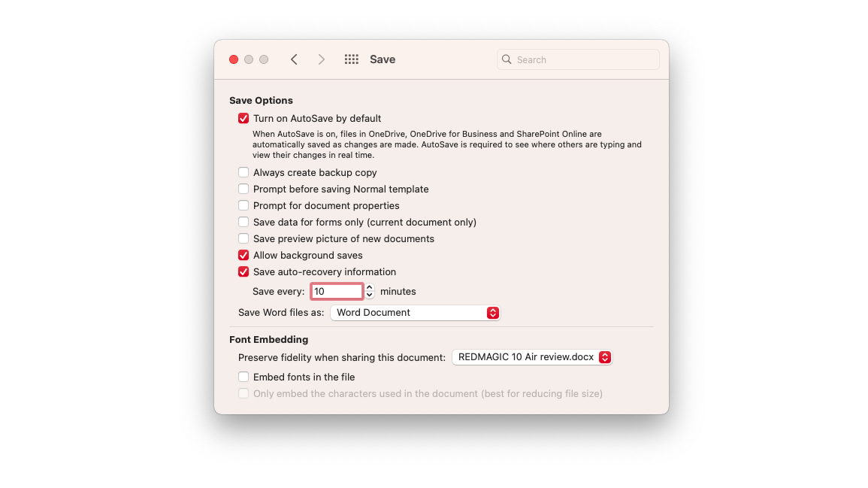This screenshot has width=868, height=488.
Task: Click the Font Embedding heading
Action: tap(268, 340)
